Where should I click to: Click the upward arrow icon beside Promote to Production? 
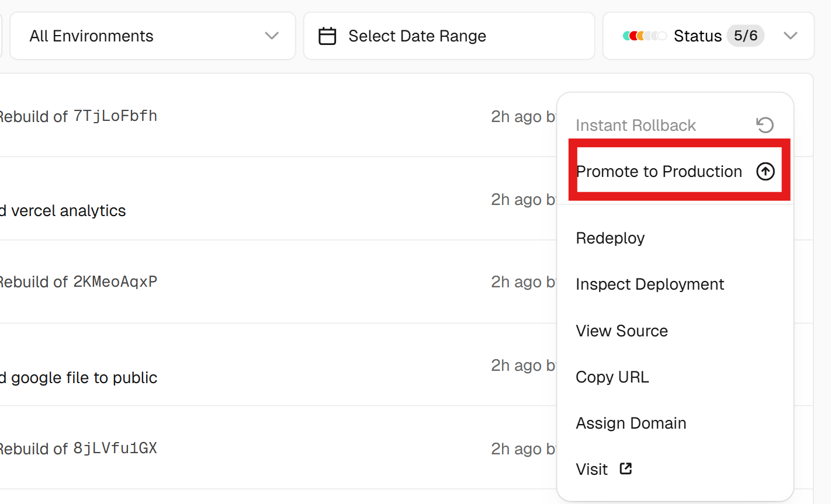[766, 171]
